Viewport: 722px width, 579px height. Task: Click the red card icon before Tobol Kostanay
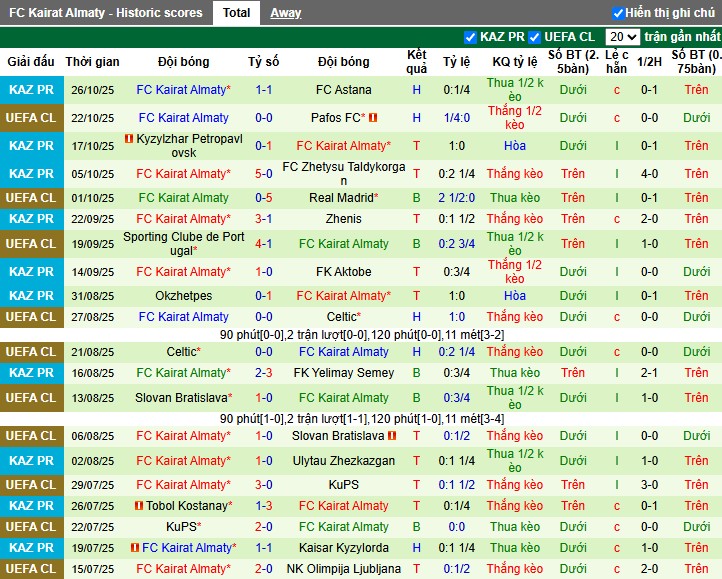pyautogui.click(x=139, y=506)
